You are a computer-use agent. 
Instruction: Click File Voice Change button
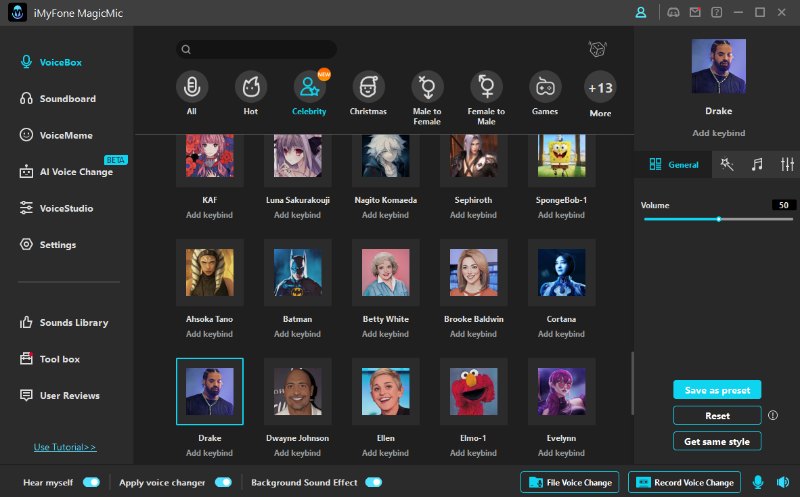pos(569,482)
